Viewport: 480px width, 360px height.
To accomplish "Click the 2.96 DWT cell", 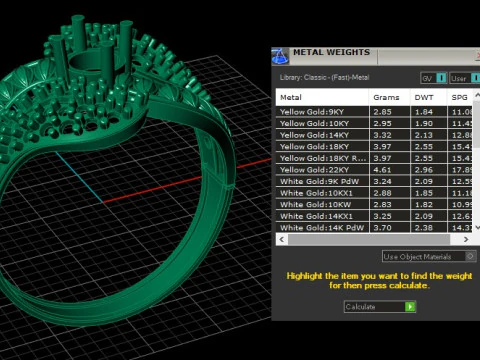I will click(x=428, y=170).
